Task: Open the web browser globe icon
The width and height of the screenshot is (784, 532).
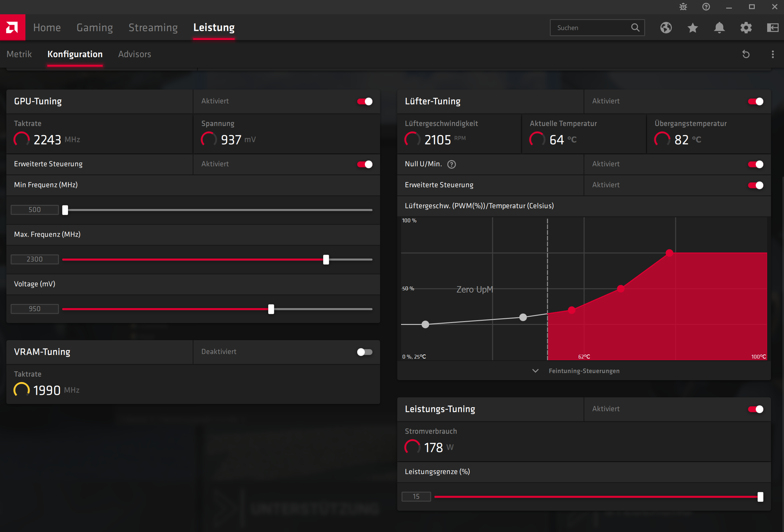Action: (x=666, y=28)
